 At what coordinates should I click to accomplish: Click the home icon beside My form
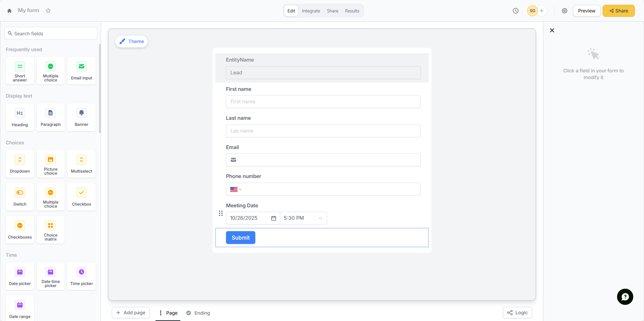coord(9,11)
